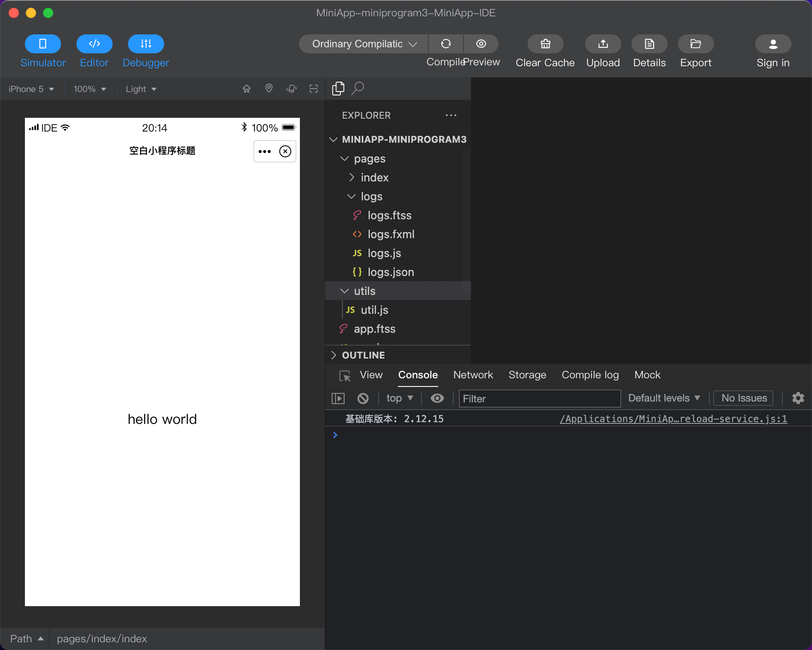Viewport: 812px width, 650px height.
Task: Switch to the Mock tab
Action: (x=647, y=375)
